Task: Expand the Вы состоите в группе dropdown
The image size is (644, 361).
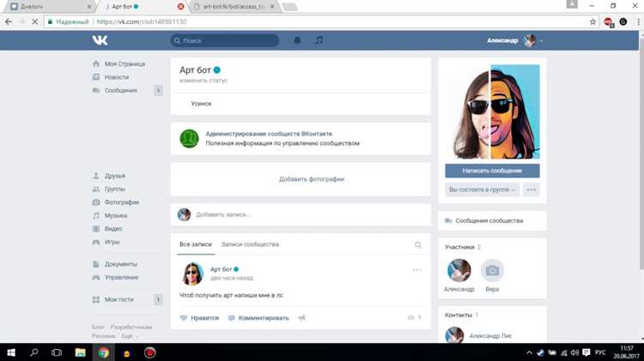Action: [x=482, y=190]
